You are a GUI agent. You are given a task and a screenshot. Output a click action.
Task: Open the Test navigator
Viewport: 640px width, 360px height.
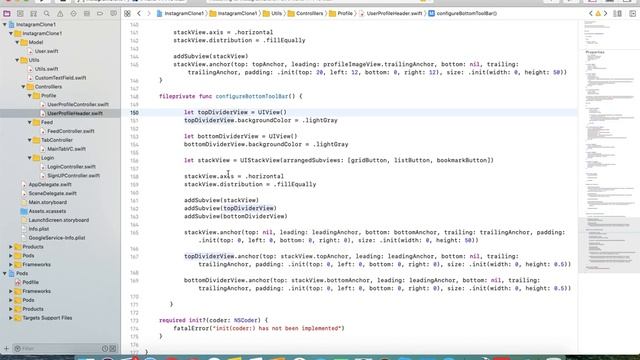[73, 13]
